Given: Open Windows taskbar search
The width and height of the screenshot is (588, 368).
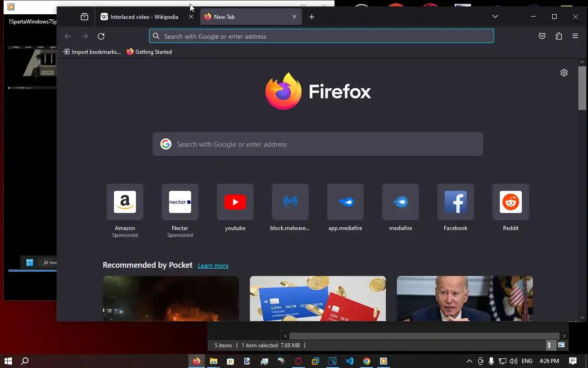Looking at the screenshot, I should coord(25,361).
